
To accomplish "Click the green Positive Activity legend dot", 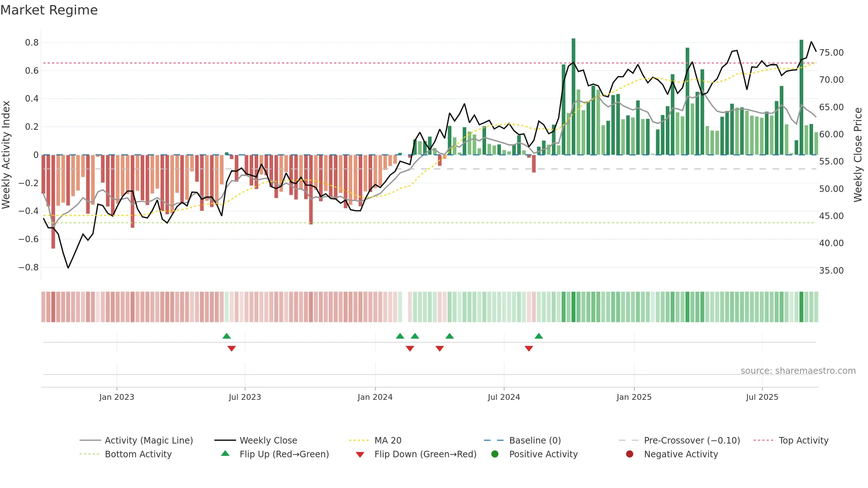I will (495, 454).
